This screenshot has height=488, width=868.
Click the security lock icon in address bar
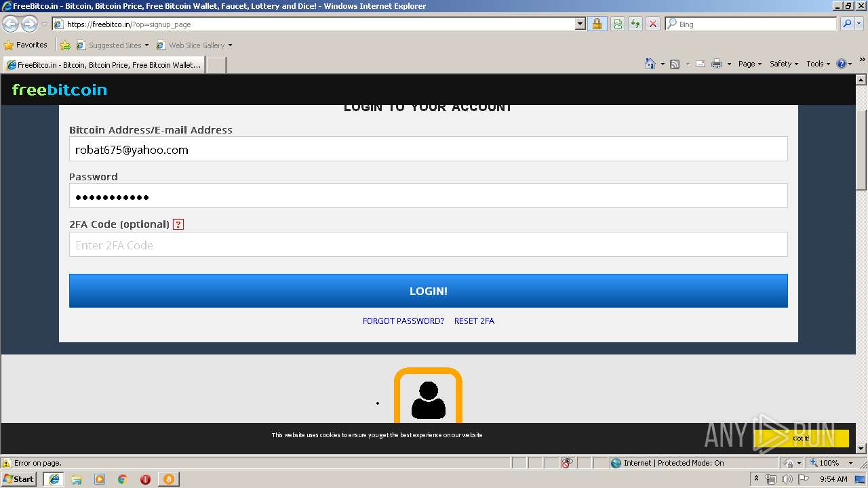click(597, 24)
